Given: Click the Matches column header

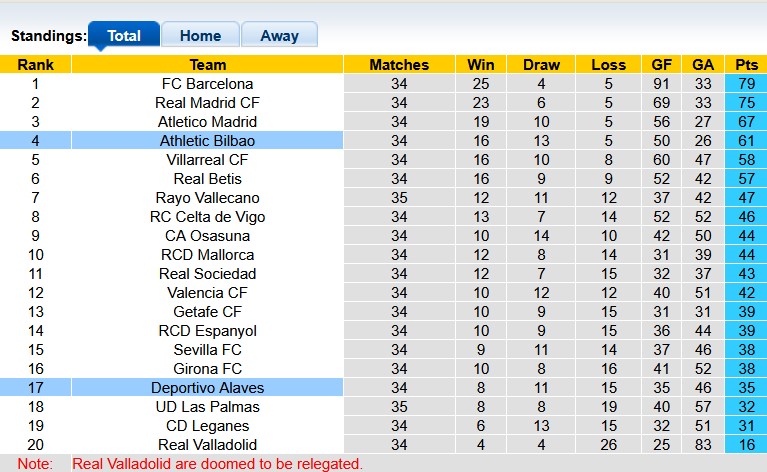Looking at the screenshot, I should [399, 65].
